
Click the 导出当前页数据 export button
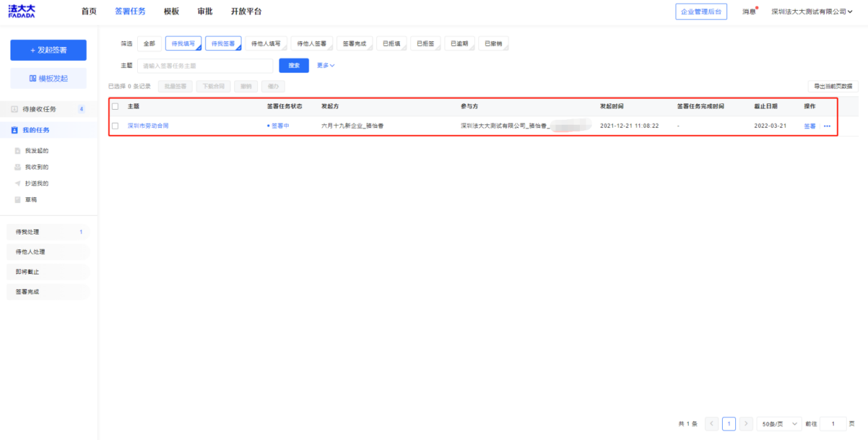pos(832,86)
